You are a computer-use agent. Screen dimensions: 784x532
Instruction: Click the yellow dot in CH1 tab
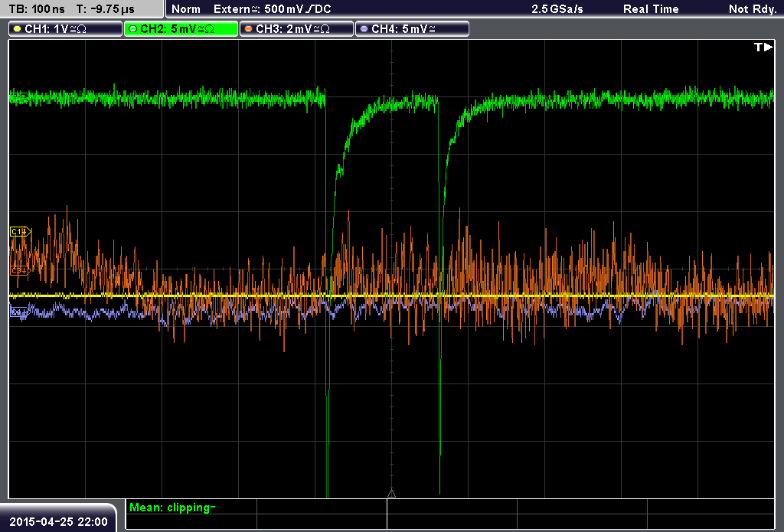coord(18,29)
